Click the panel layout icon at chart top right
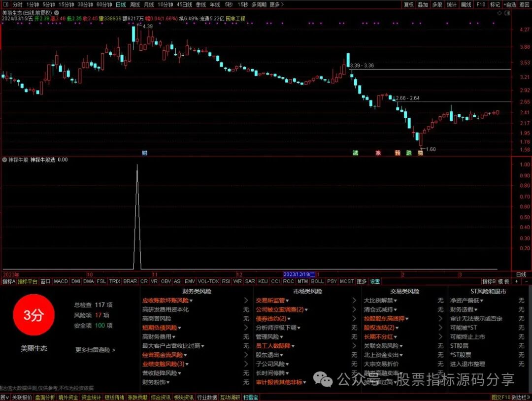532x401 pixels. [507, 13]
